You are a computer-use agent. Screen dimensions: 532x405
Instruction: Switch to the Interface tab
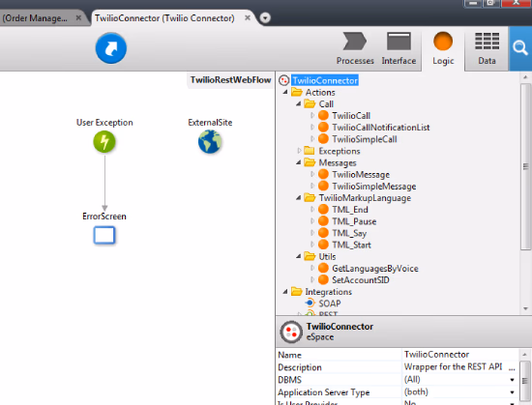click(399, 48)
